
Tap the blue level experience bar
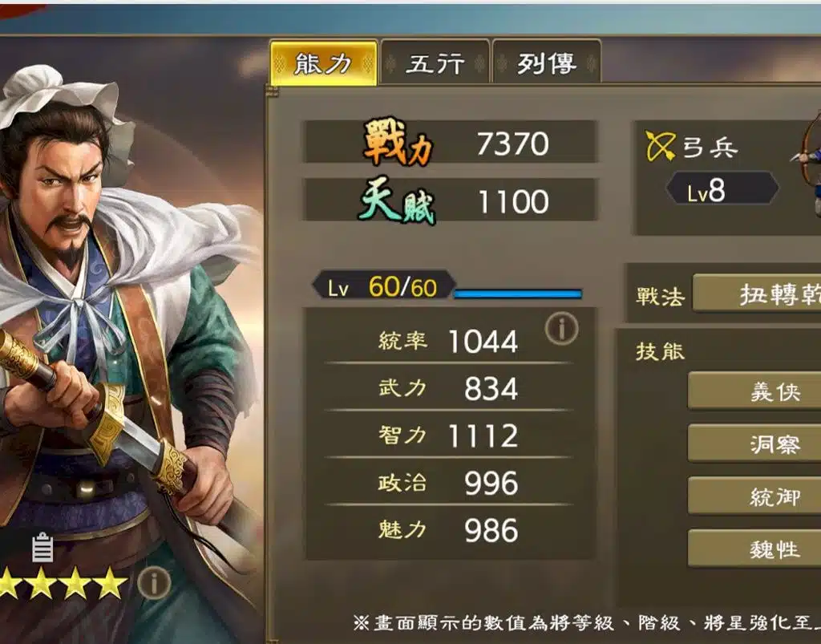(517, 294)
